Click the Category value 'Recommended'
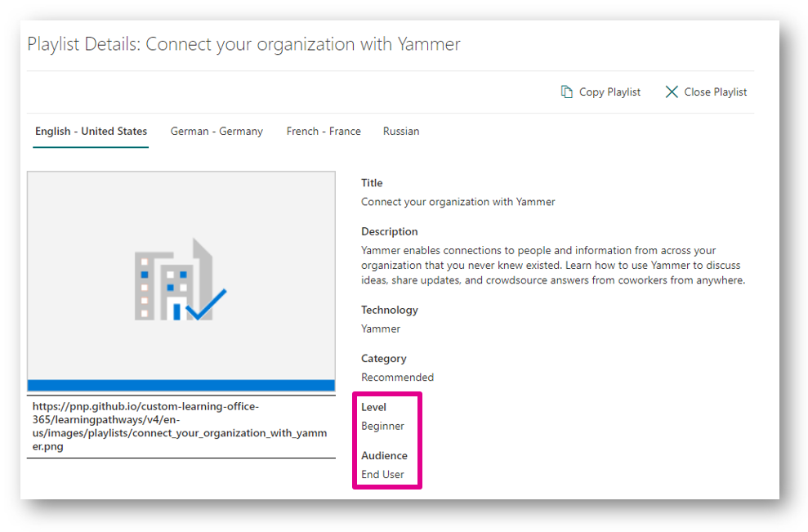Screen dimensions: 808x532 click(x=397, y=378)
